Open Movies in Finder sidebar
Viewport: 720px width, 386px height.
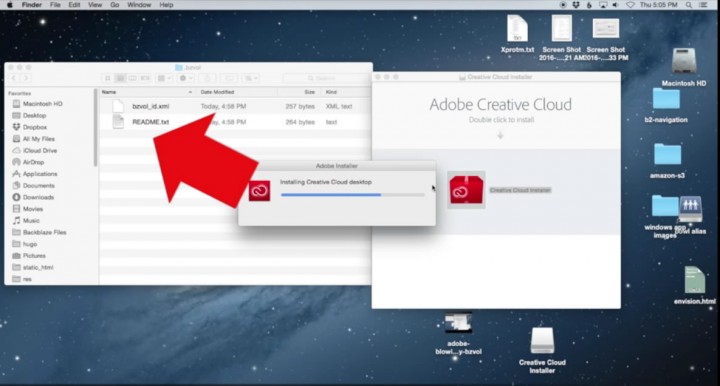tap(33, 209)
